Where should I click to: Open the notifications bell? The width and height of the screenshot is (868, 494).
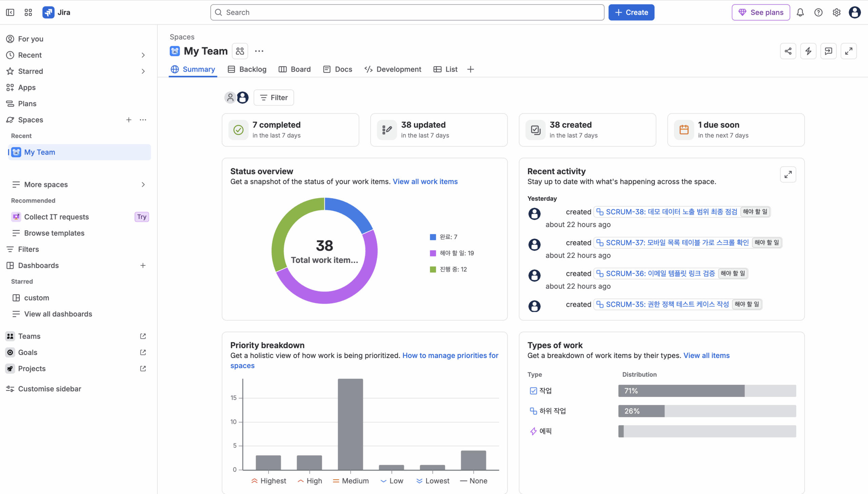coord(800,13)
